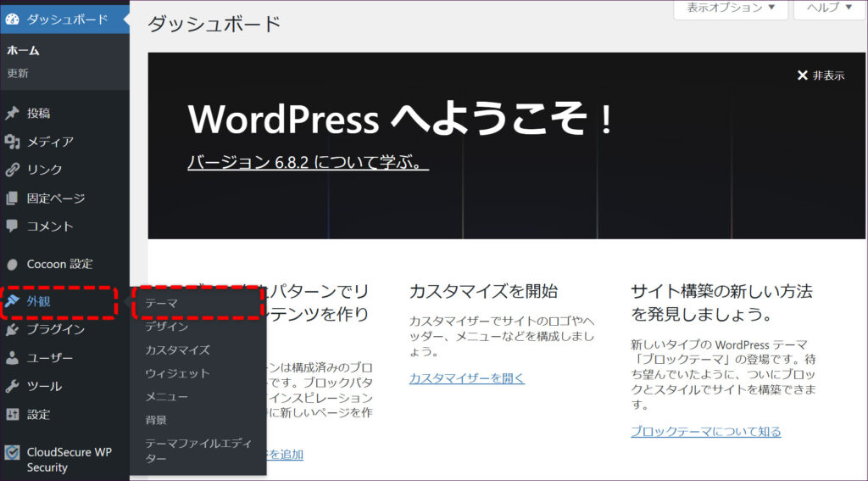Viewport: 868px width, 481px height.
Task: Click the CloudSecure WP Security shield icon
Action: coord(12,452)
